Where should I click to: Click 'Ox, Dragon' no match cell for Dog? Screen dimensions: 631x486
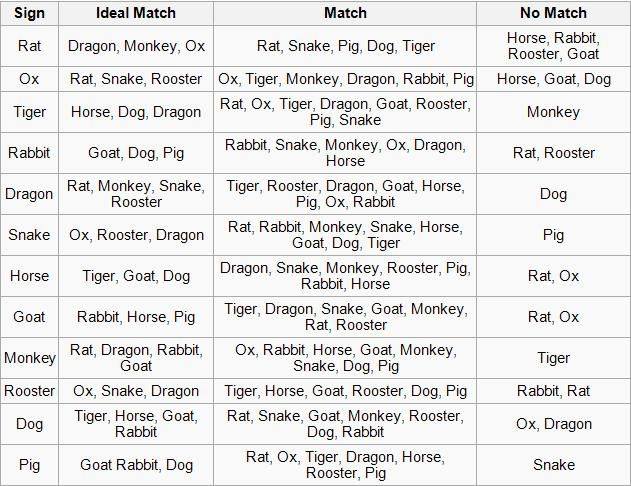point(553,424)
